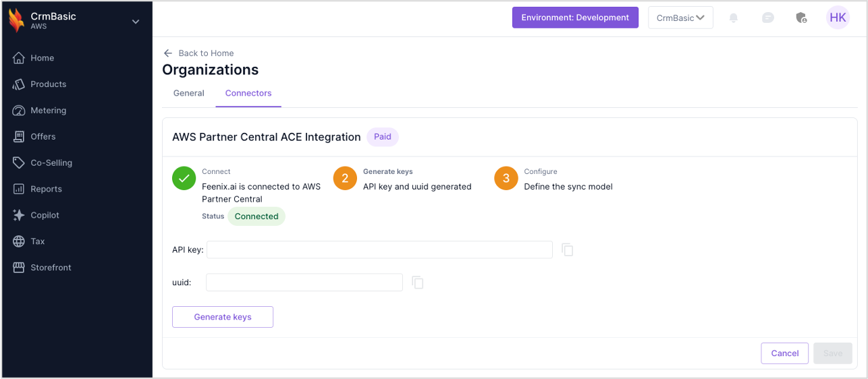Copy the uuid using copy icon

418,283
